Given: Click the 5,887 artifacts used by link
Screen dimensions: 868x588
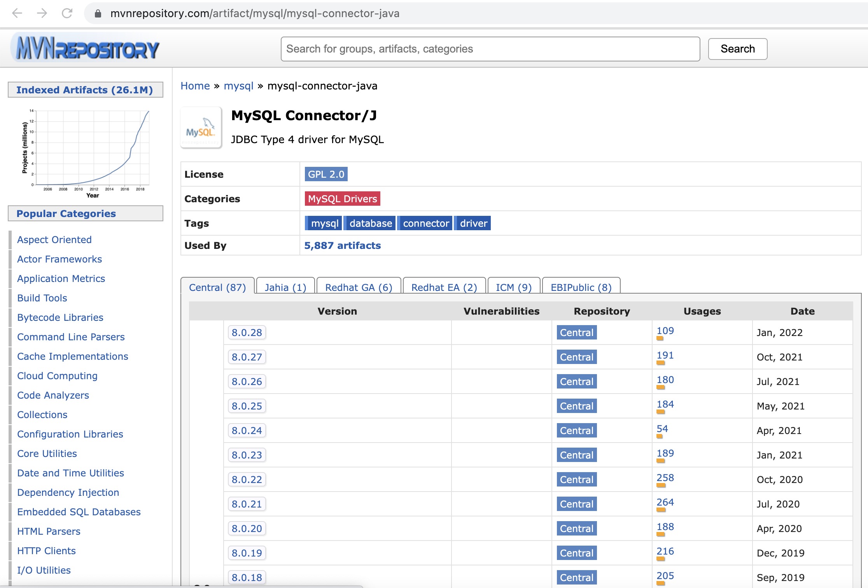Looking at the screenshot, I should [x=343, y=245].
